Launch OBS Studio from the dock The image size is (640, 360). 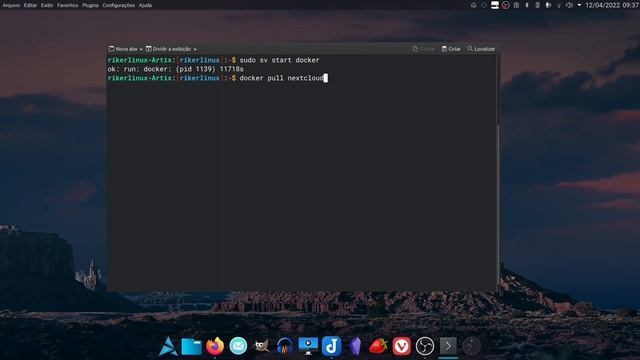tap(425, 346)
